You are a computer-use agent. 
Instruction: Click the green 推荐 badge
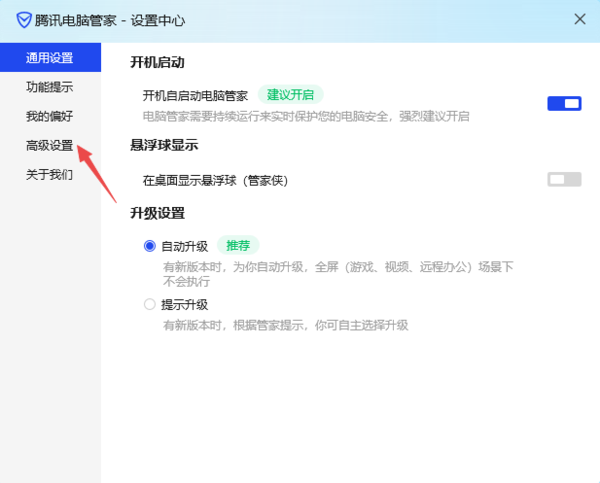point(239,245)
